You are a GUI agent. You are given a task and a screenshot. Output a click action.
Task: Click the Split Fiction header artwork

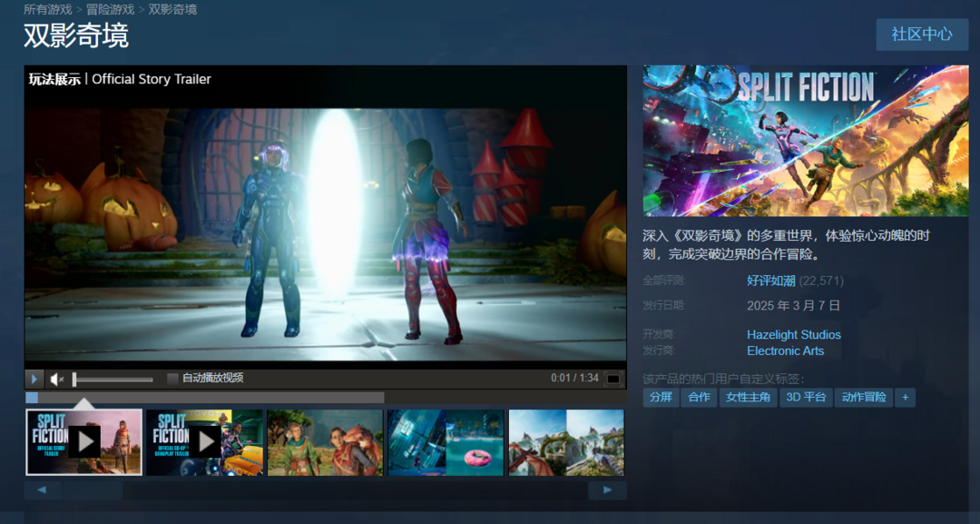pos(806,141)
